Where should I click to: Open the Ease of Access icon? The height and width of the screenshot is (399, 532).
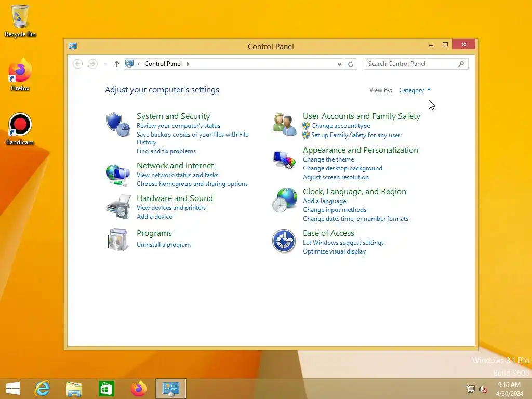(x=284, y=241)
